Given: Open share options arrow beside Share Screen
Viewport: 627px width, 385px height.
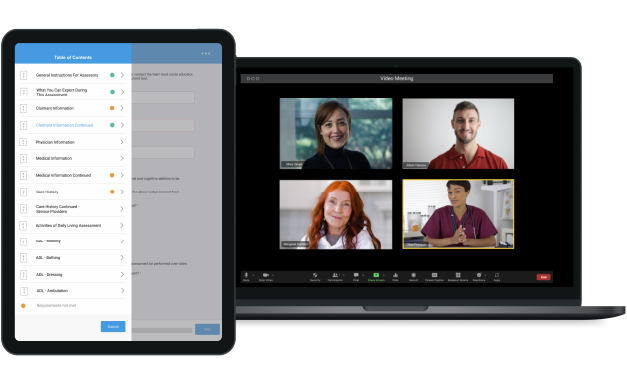Looking at the screenshot, I should pos(384,275).
